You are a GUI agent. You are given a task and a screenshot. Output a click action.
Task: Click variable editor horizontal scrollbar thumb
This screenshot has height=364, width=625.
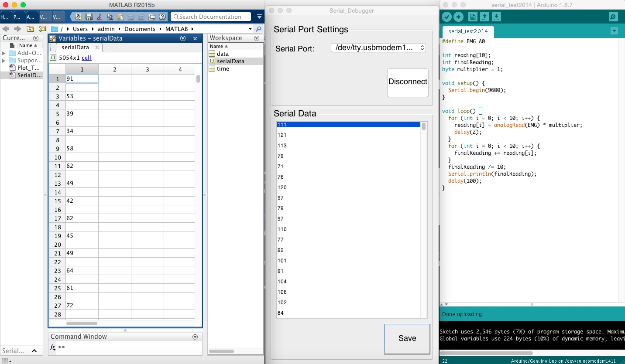pos(82,323)
